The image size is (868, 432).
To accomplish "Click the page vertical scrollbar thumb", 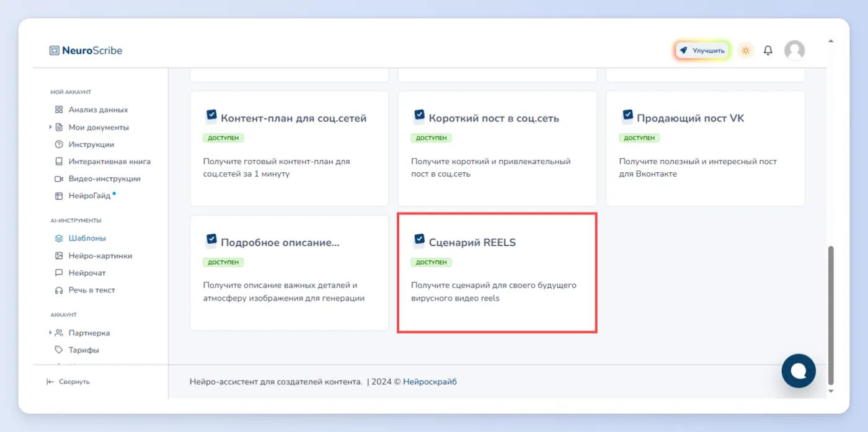I will tap(831, 315).
